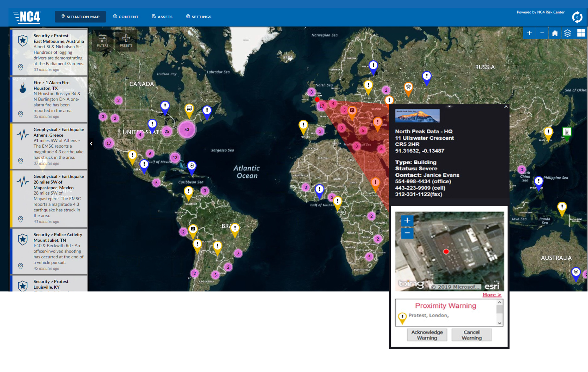This screenshot has height=372, width=588.
Task: Click the notifications icon showing zero alerts
Action: click(577, 17)
